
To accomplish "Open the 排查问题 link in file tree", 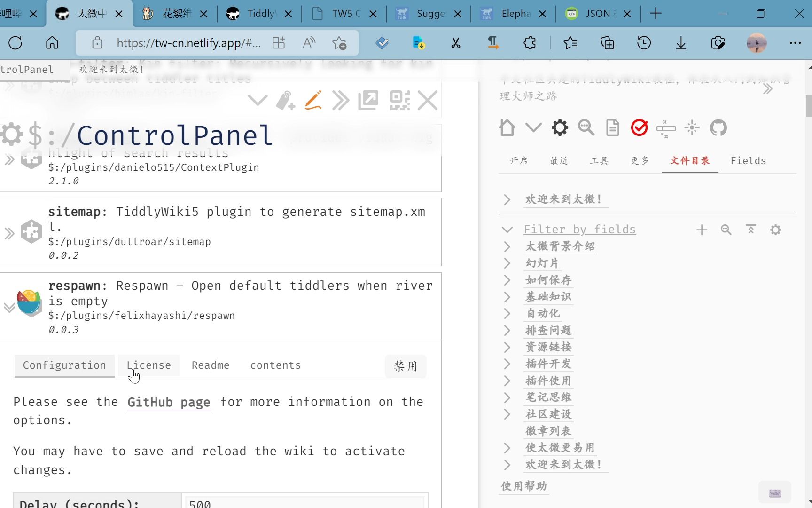I will 548,330.
